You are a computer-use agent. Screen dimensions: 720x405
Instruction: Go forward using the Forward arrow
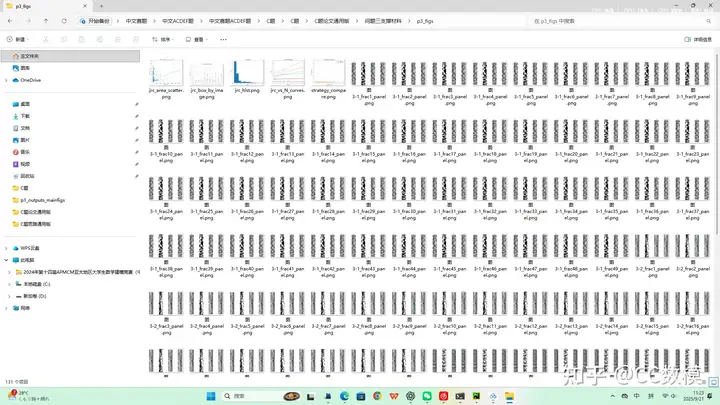click(x=28, y=21)
